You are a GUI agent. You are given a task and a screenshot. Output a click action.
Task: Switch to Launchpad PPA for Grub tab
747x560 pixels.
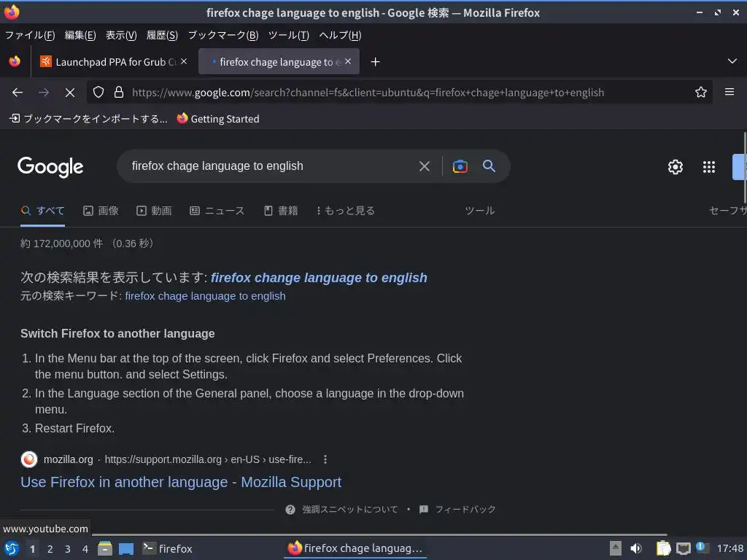pyautogui.click(x=113, y=62)
